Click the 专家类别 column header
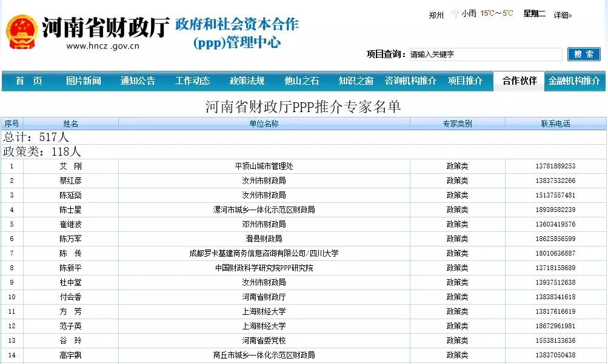608x364 pixels. (458, 124)
